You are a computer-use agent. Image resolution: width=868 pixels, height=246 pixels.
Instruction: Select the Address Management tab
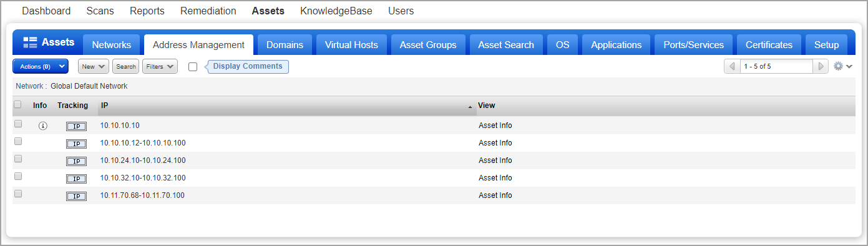[198, 44]
